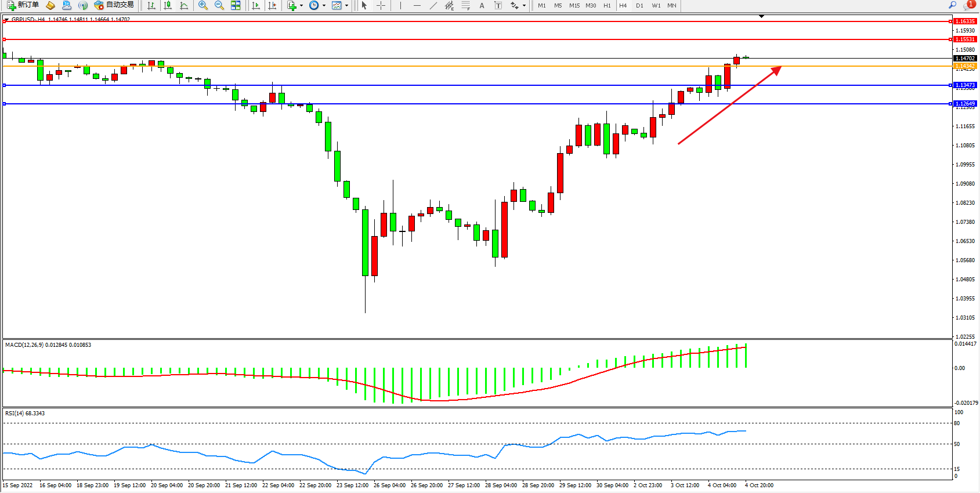Screen dimensions: 980x493
Task: Select the trendline drawing tool
Action: pyautogui.click(x=433, y=5)
